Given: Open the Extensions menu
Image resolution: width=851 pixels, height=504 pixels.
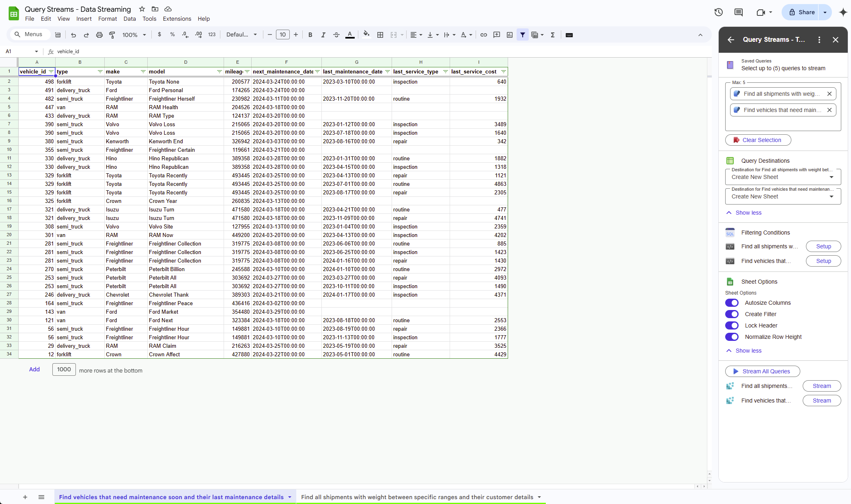Looking at the screenshot, I should coord(177,19).
